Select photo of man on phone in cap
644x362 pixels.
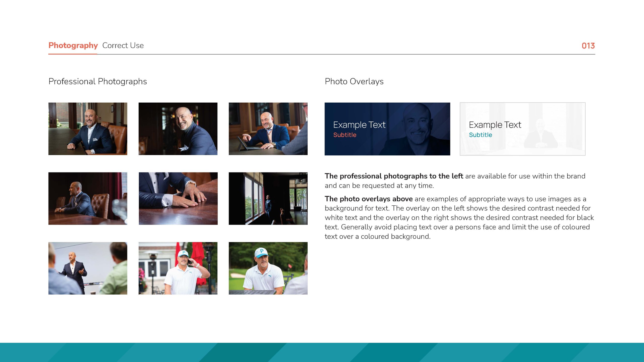178,268
